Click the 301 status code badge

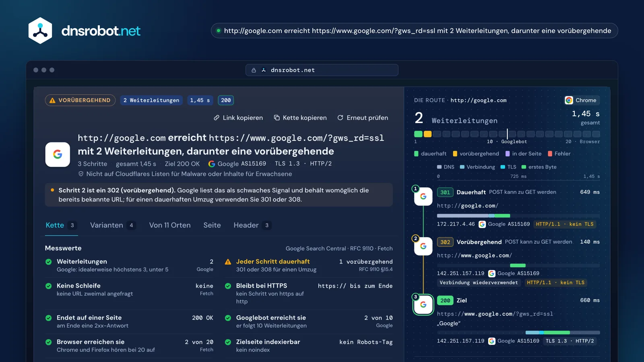(x=445, y=192)
